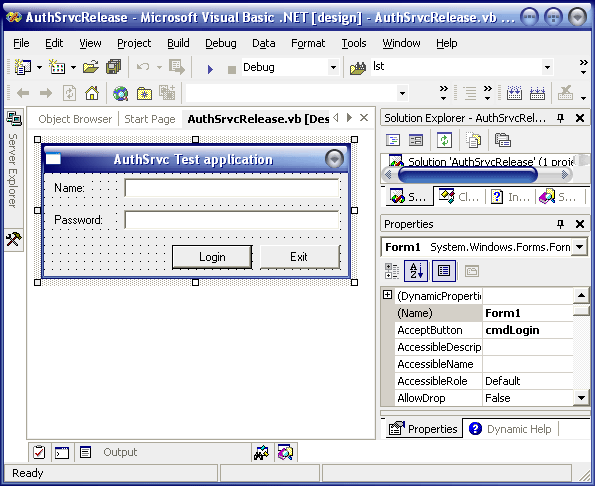Expand the (DynamicProperties) node

pyautogui.click(x=387, y=294)
